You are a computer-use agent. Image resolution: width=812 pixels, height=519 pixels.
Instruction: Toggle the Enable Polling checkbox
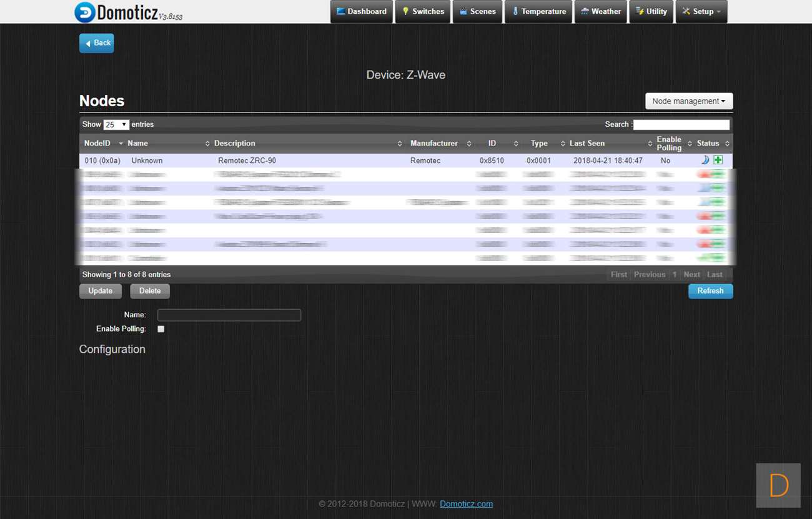[161, 329]
